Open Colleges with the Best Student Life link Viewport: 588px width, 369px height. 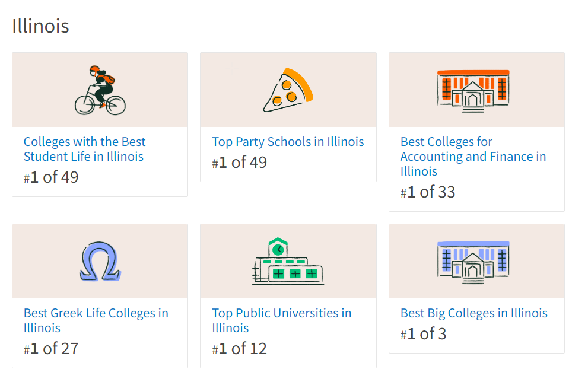(84, 149)
